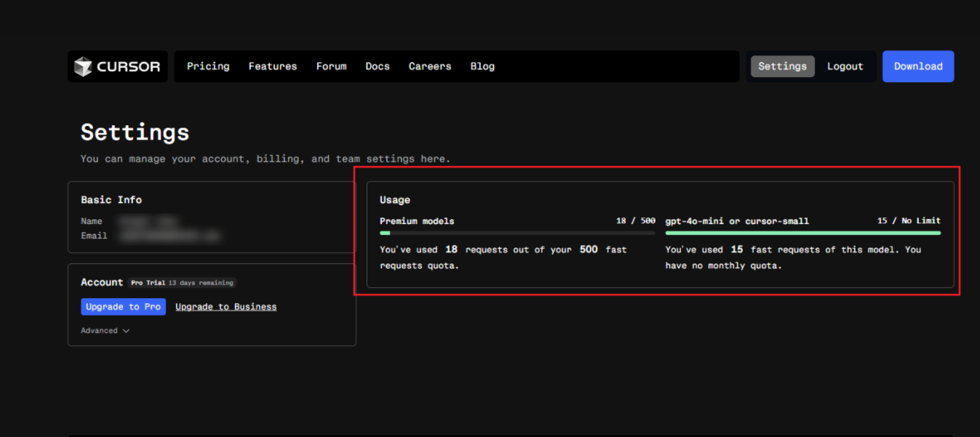Open the Blog
This screenshot has height=437, width=980.
pos(482,66)
